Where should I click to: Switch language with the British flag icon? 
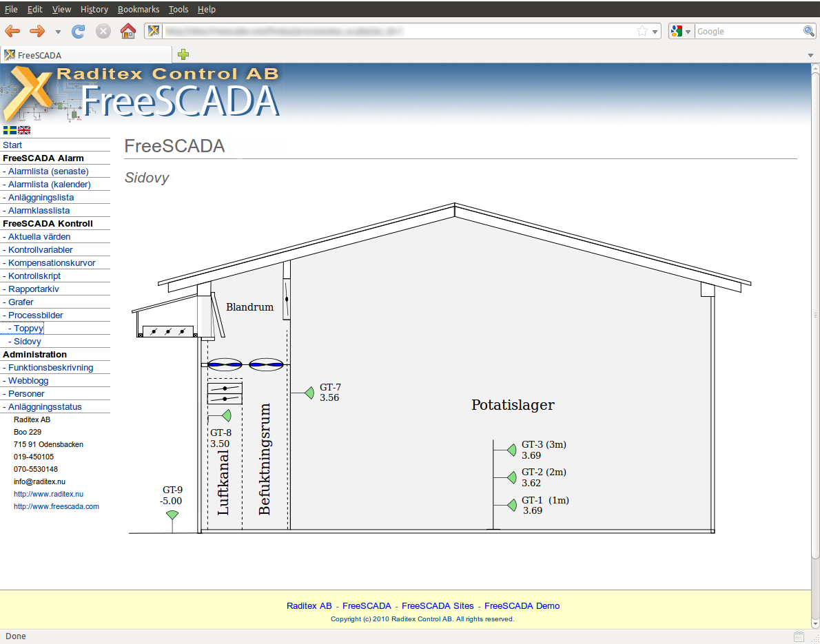[x=24, y=130]
